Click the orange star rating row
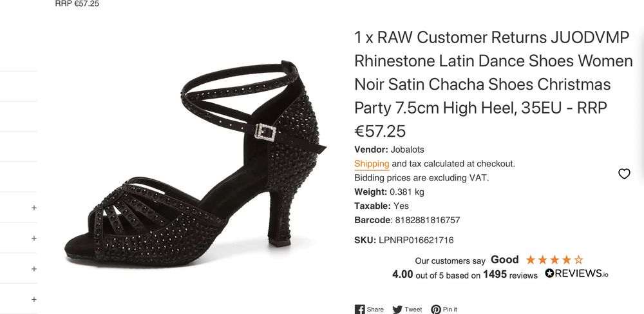The image size is (644, 314). [x=554, y=260]
